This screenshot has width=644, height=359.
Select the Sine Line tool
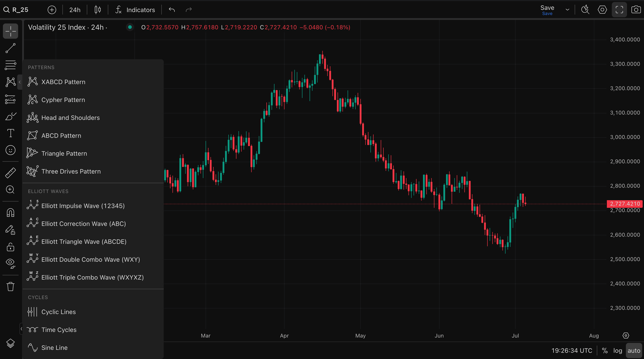click(93, 348)
